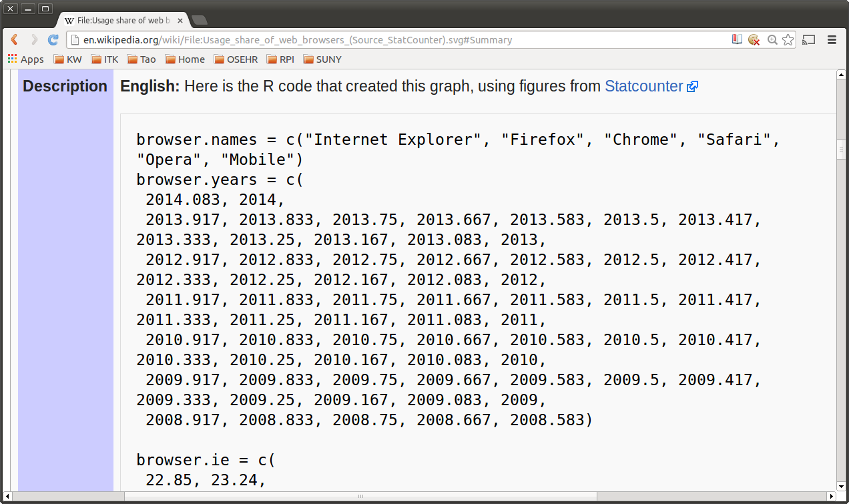
Task: Click the value 2010.667 in the code
Action: pyautogui.click(x=454, y=340)
